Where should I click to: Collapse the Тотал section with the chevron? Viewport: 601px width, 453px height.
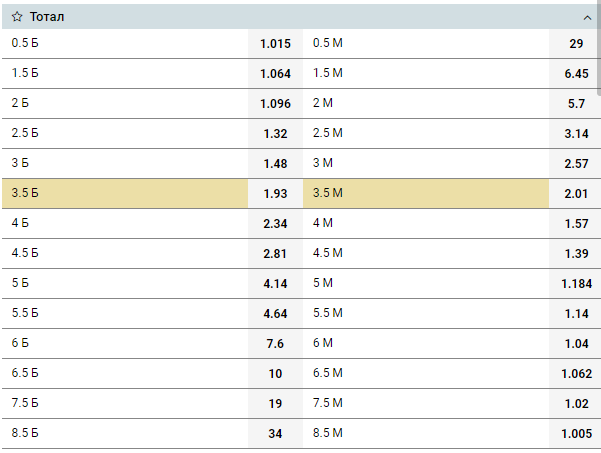587,17
